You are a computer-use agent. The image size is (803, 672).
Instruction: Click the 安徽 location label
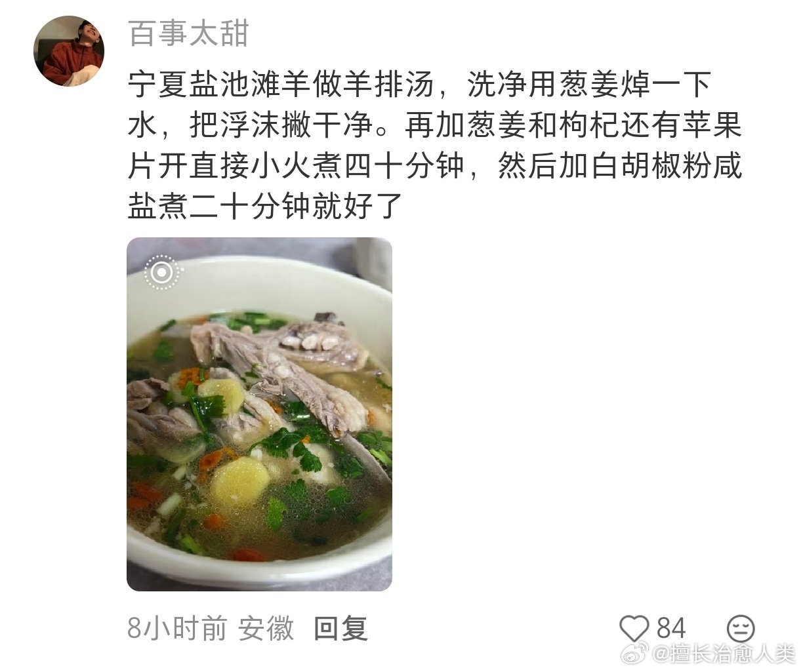point(266,628)
